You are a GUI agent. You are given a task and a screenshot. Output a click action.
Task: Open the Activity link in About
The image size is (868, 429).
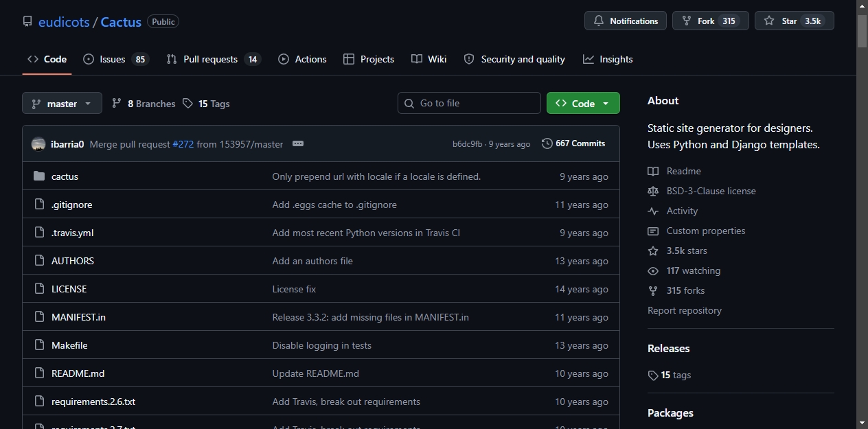673,211
